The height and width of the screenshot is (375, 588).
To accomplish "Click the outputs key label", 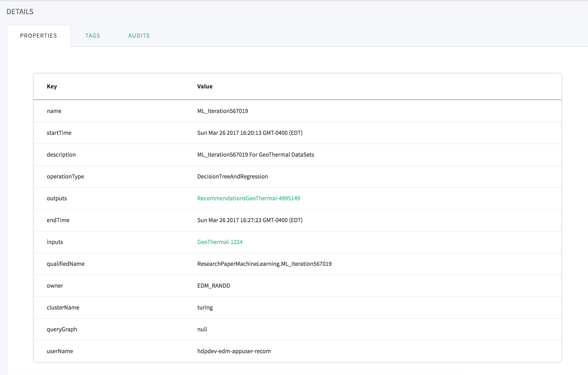I will pyautogui.click(x=57, y=198).
